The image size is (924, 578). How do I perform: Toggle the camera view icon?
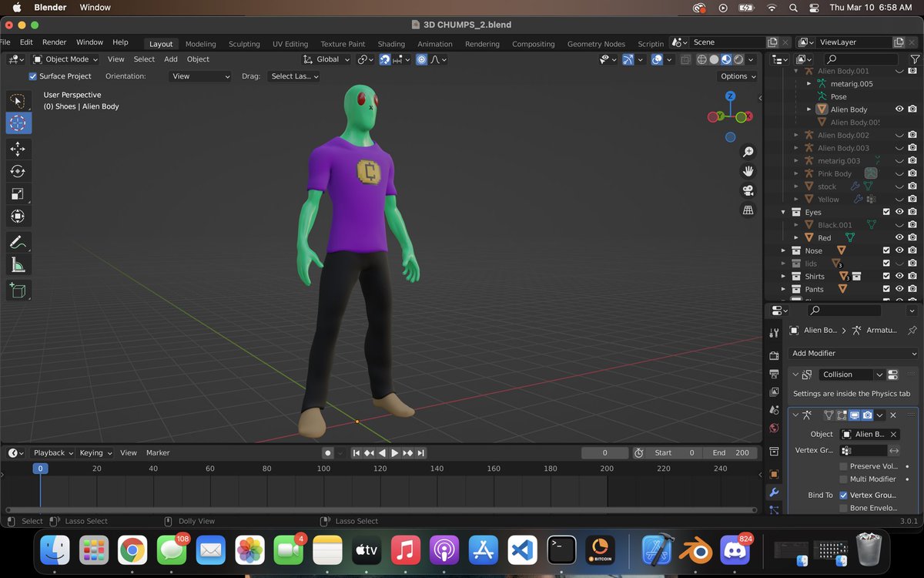pyautogui.click(x=747, y=190)
